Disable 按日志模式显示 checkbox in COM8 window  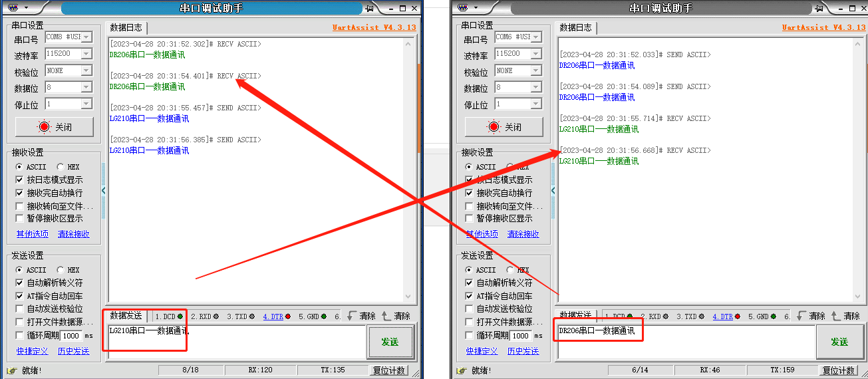20,180
